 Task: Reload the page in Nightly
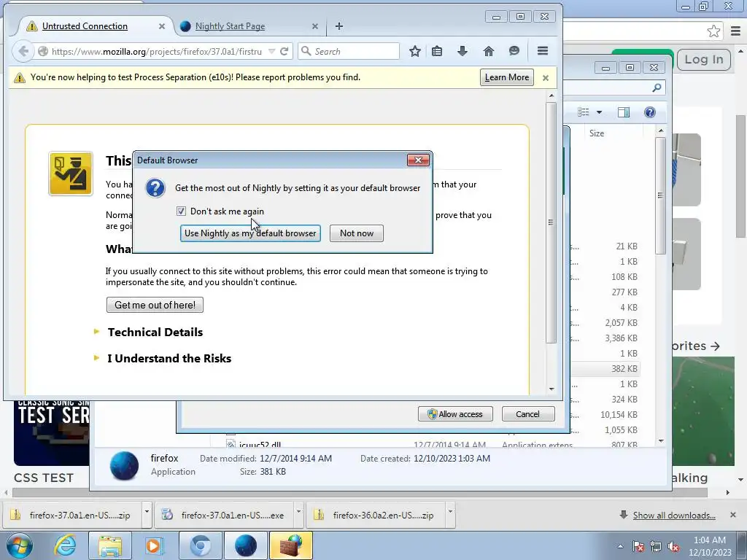coord(285,51)
